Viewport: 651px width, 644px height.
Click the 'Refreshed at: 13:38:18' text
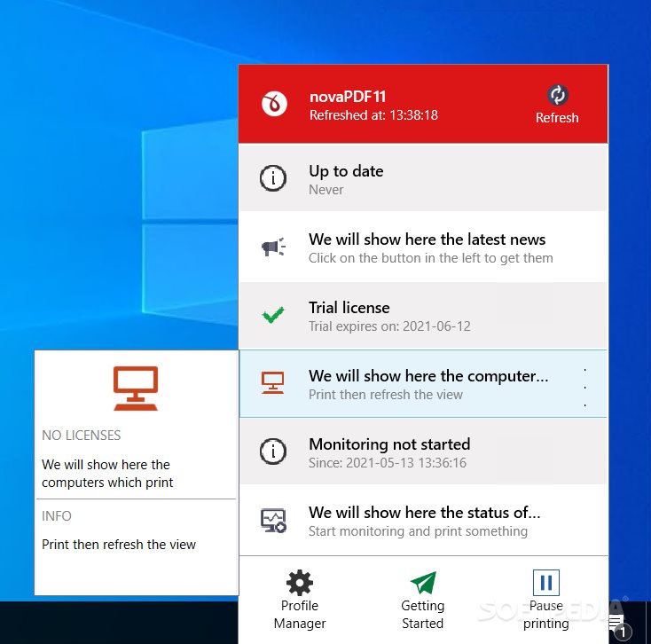[x=373, y=115]
